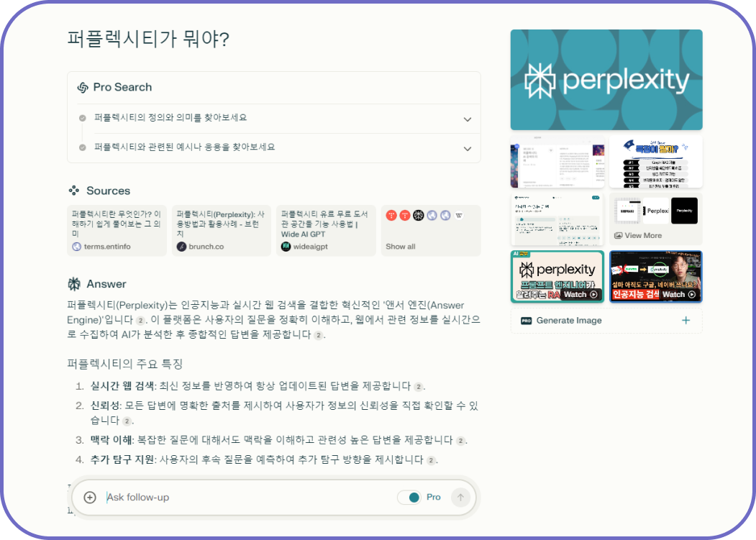Click the picture icon beside View More
Screen dimensions: 756x540
click(618, 236)
